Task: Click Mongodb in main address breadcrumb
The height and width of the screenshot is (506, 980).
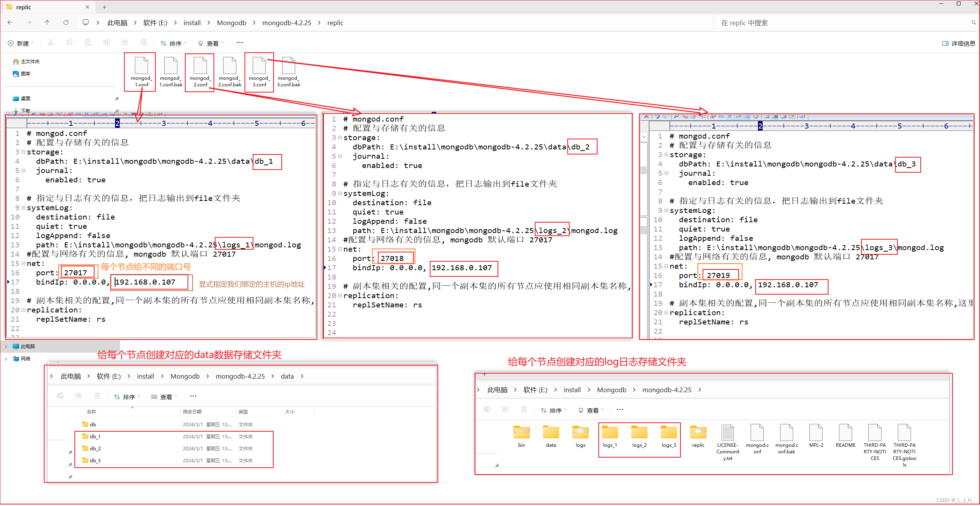Action: pos(232,23)
